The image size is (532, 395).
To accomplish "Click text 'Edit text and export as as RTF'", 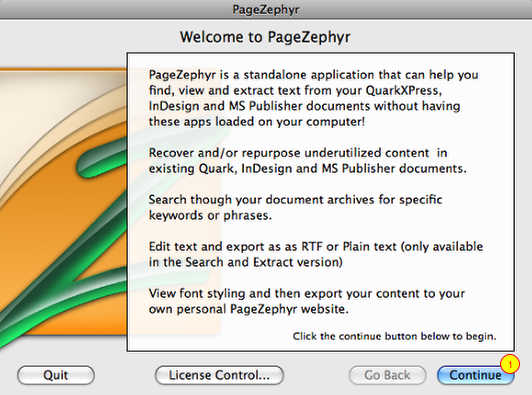I will (x=316, y=254).
